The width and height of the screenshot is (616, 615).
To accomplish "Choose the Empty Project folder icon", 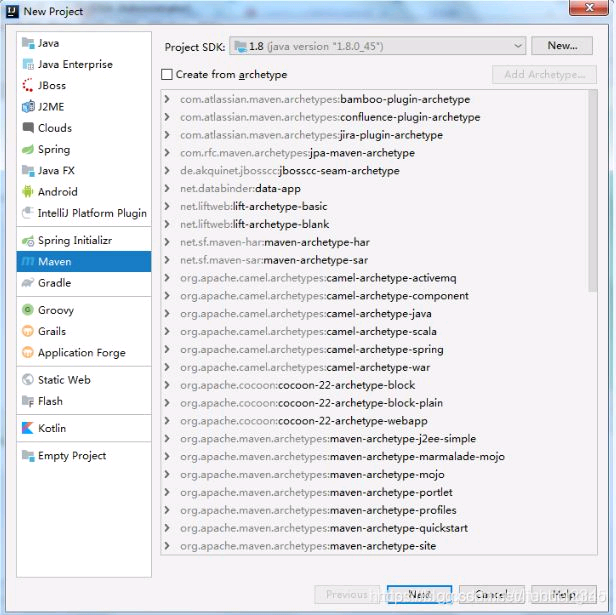I will [28, 455].
